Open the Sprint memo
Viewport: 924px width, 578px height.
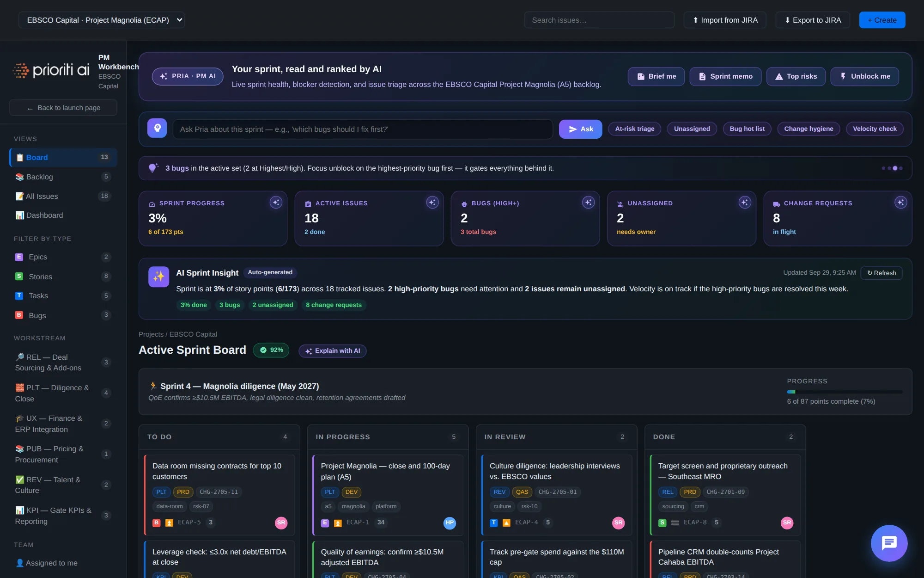click(725, 76)
